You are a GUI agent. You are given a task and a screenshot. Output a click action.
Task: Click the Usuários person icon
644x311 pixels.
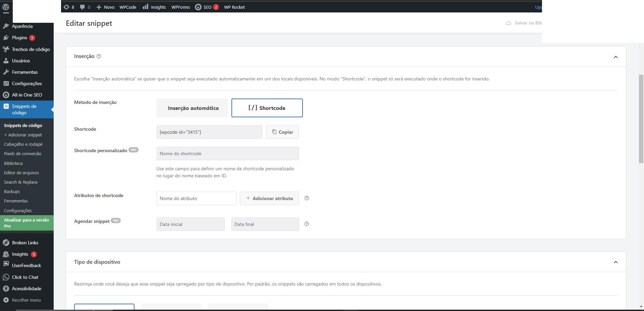click(x=6, y=61)
